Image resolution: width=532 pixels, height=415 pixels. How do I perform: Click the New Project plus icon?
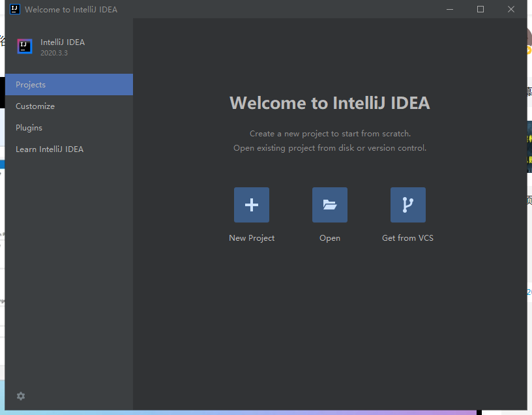tap(252, 205)
